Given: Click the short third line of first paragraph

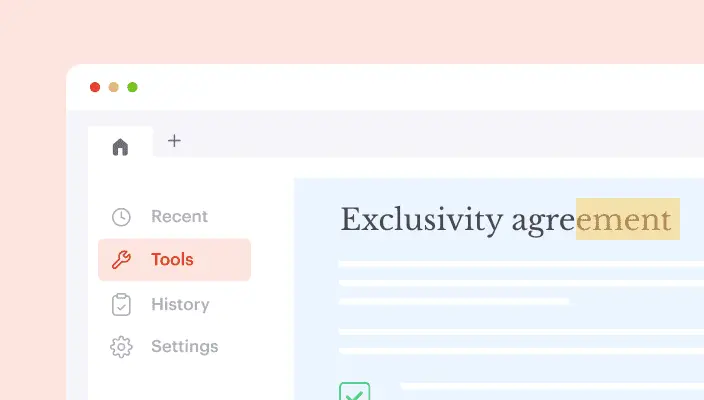Looking at the screenshot, I should pos(454,300).
